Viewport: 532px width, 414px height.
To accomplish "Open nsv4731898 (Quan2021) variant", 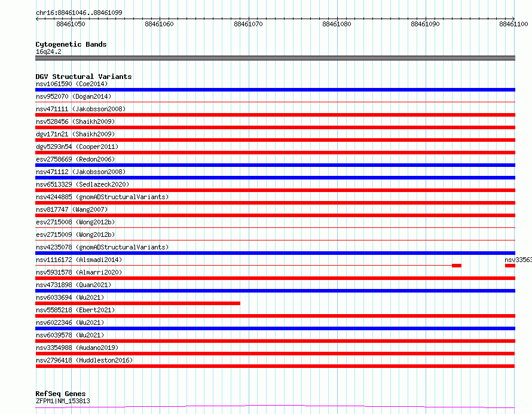I will (74, 285).
